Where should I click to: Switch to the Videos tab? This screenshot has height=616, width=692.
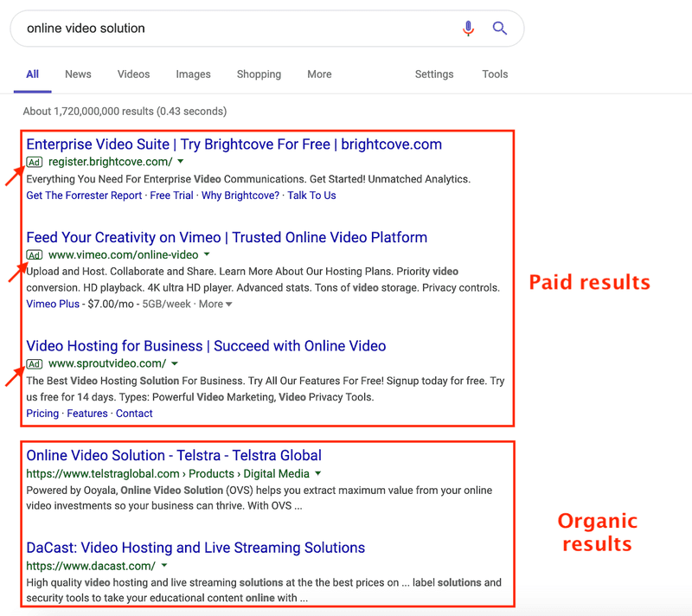[134, 74]
